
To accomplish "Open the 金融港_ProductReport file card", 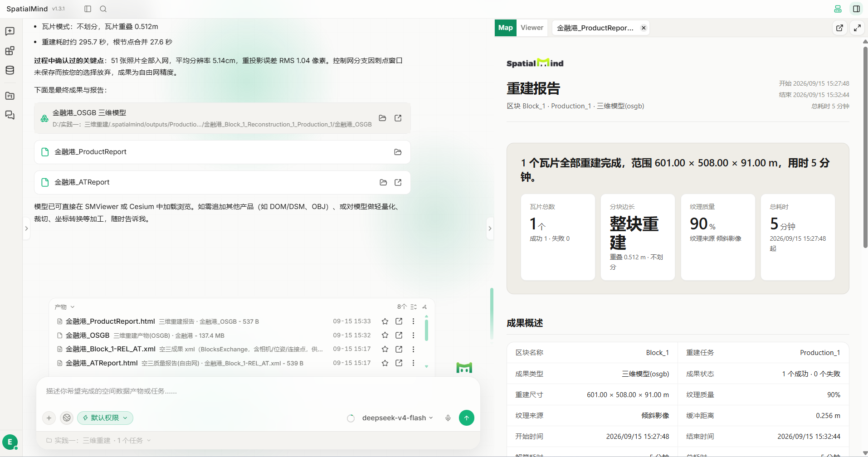I will (x=222, y=152).
